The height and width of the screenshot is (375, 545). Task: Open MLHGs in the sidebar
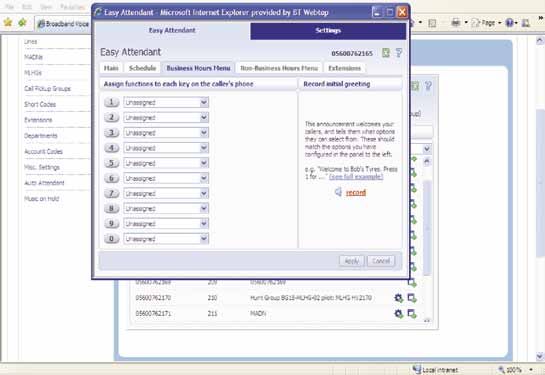point(33,73)
